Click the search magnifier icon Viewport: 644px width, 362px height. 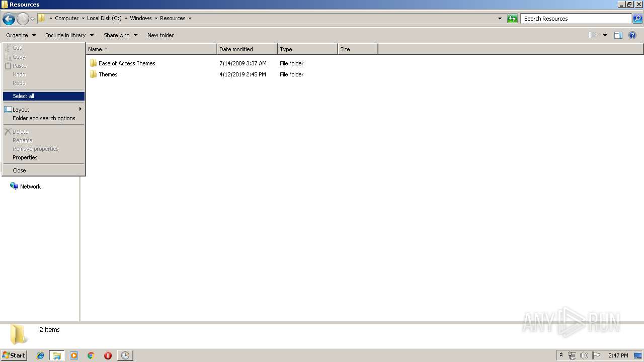point(637,19)
